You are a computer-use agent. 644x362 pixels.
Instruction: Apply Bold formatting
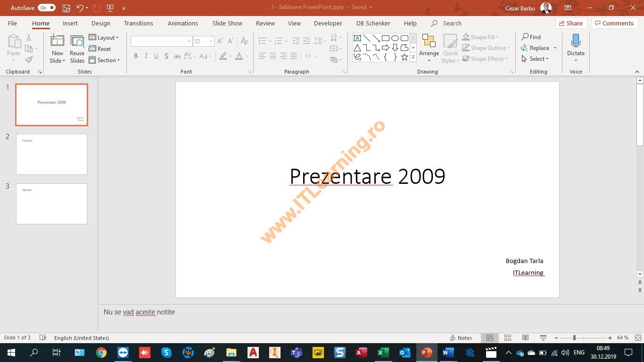click(136, 56)
